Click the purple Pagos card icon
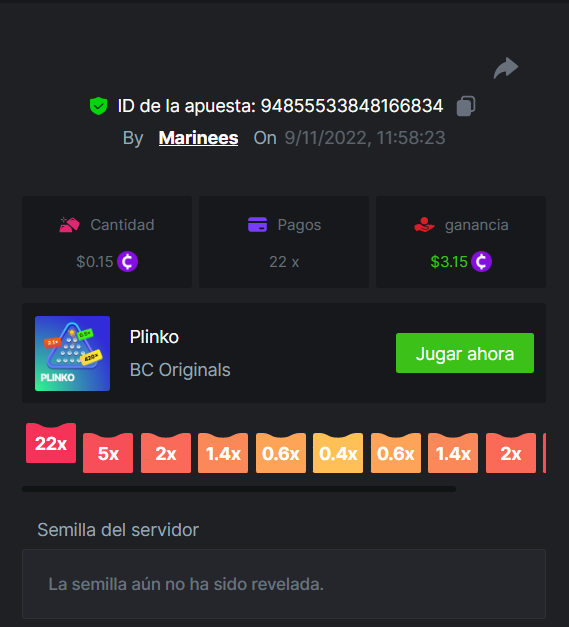The height and width of the screenshot is (627, 569). (x=258, y=225)
